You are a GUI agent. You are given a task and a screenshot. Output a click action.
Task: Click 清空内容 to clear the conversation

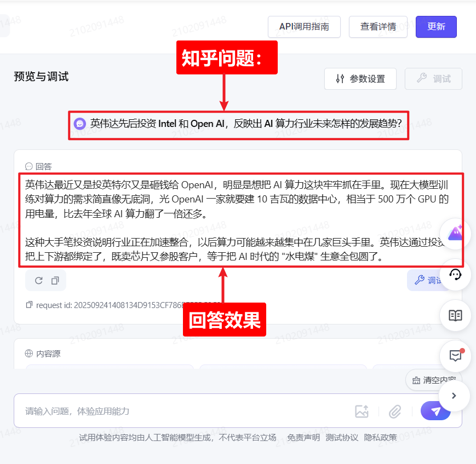[433, 380]
